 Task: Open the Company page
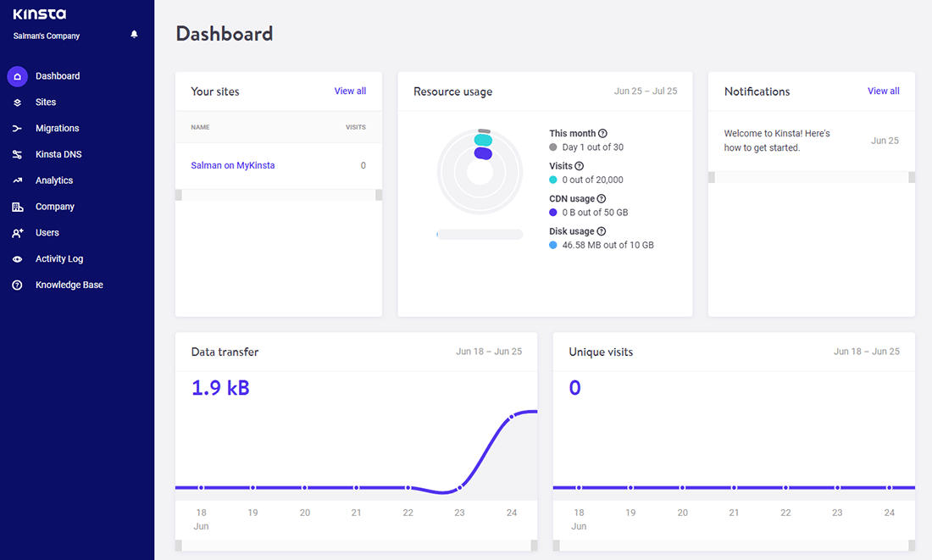click(55, 207)
